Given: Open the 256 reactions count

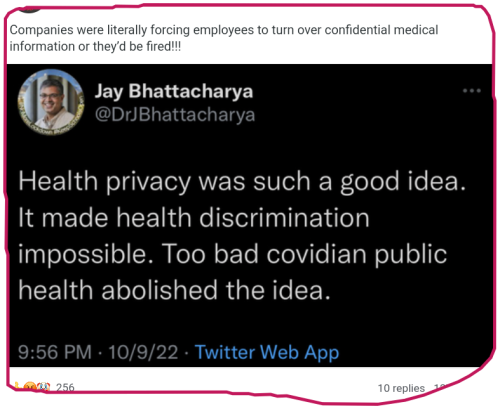Looking at the screenshot, I should pyautogui.click(x=65, y=387).
